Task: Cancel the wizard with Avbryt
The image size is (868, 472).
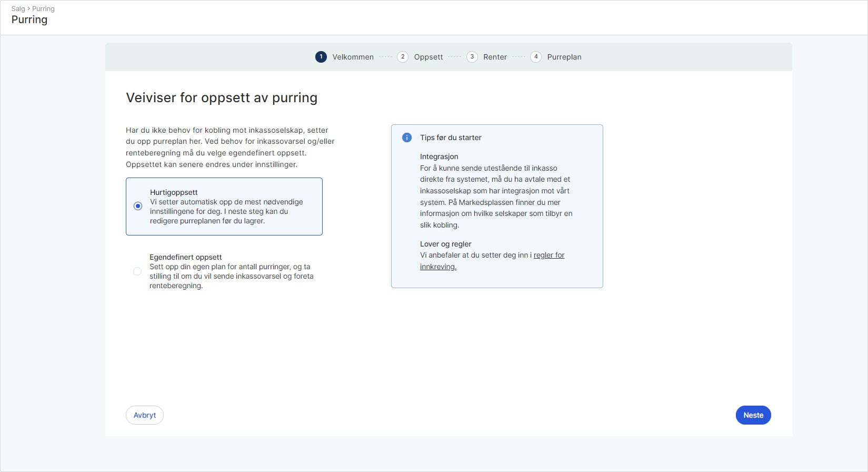Action: pos(145,415)
